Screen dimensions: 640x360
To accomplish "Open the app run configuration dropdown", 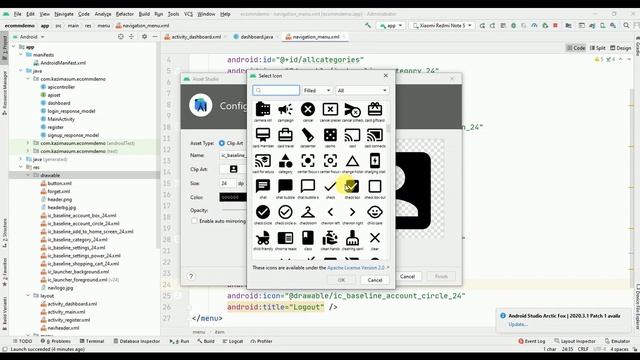I will (x=391, y=25).
